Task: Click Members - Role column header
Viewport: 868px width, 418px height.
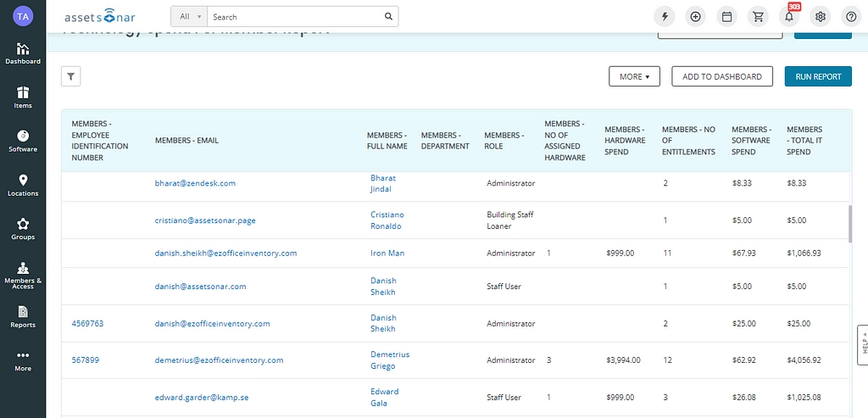Action: pyautogui.click(x=504, y=141)
